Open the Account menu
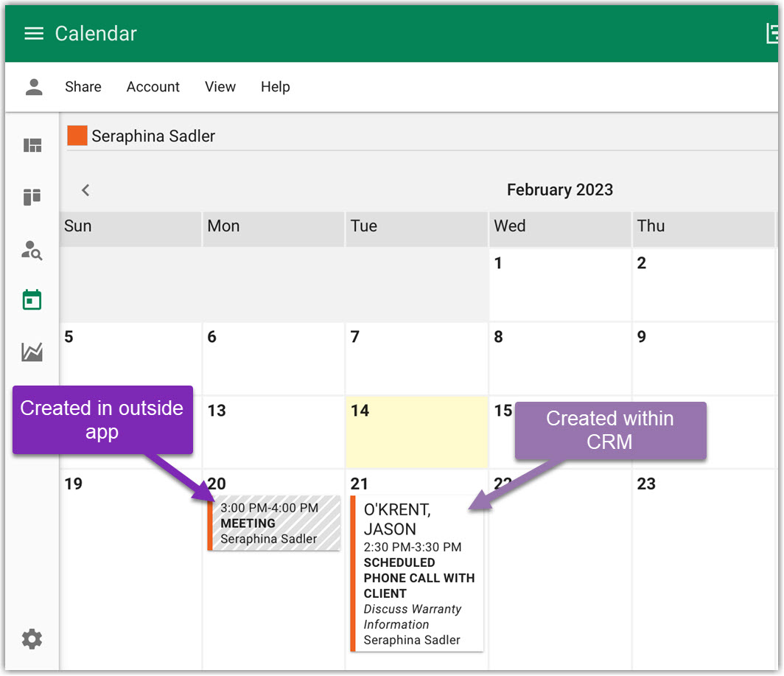Viewport: 784px width, 676px height. [x=153, y=87]
